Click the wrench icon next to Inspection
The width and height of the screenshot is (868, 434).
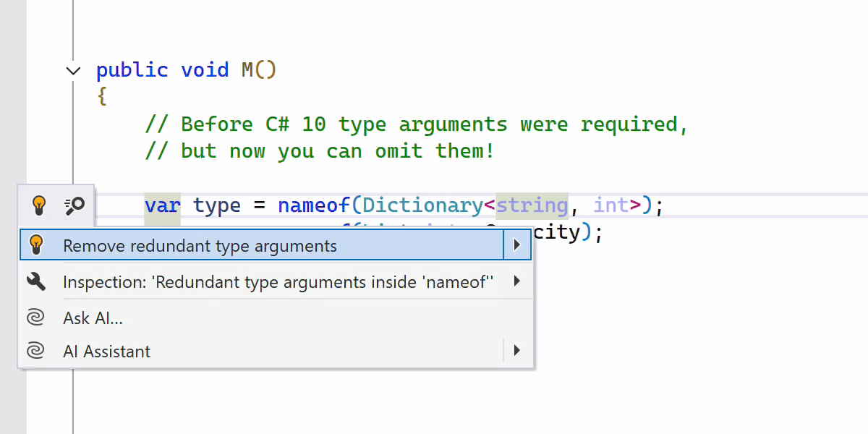pyautogui.click(x=35, y=281)
